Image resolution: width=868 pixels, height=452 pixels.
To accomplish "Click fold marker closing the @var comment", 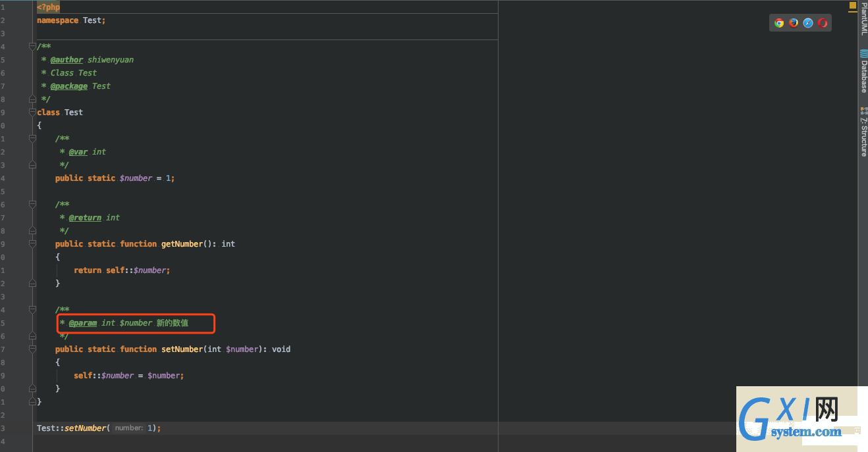I will 32,165.
